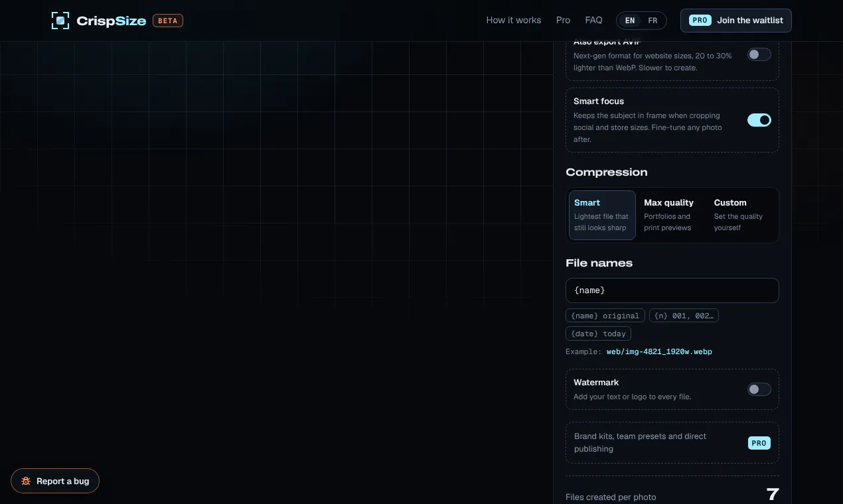
Task: Click the Files created per photo label
Action: tap(611, 497)
